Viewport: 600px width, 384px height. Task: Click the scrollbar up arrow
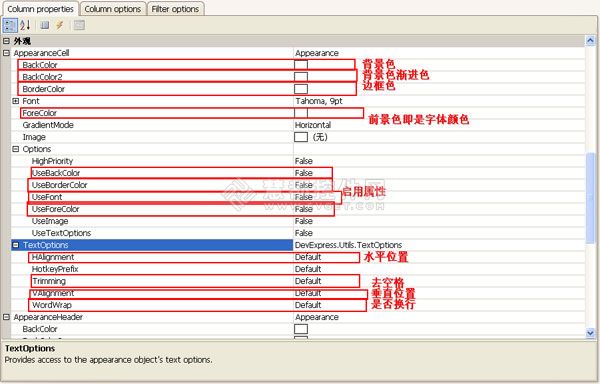(590, 40)
